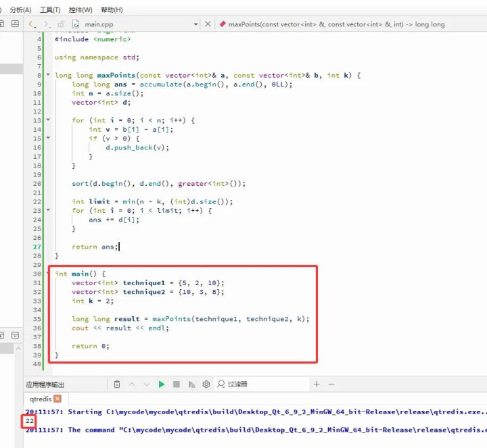Collapse the maxPoints function at line 8
The image size is (487, 448).
click(x=48, y=74)
